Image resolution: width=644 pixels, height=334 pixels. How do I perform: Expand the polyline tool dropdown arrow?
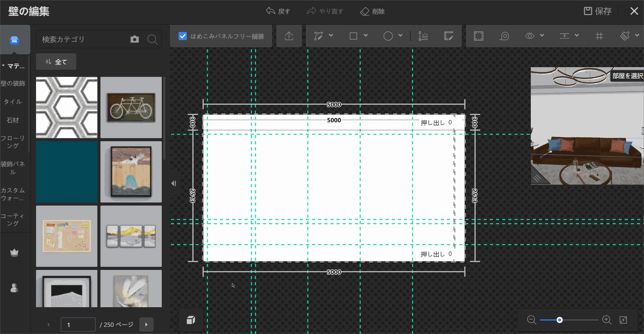331,35
